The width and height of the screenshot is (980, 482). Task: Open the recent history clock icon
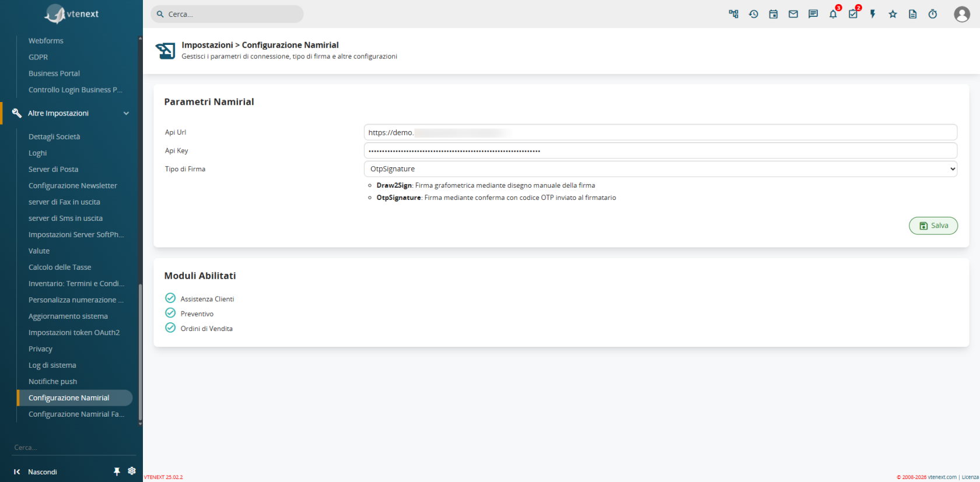754,14
